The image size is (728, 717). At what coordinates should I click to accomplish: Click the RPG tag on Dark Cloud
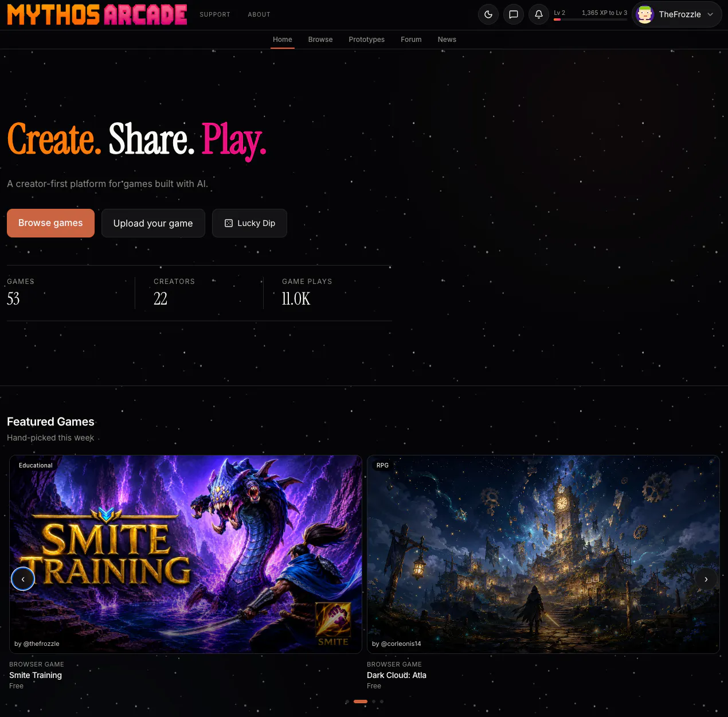point(382,465)
